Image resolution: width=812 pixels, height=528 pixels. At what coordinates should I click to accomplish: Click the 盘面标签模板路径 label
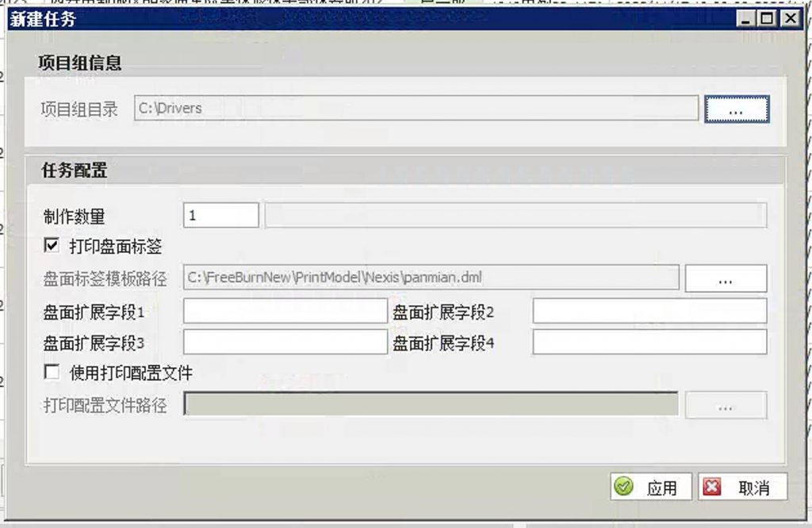[x=105, y=279]
